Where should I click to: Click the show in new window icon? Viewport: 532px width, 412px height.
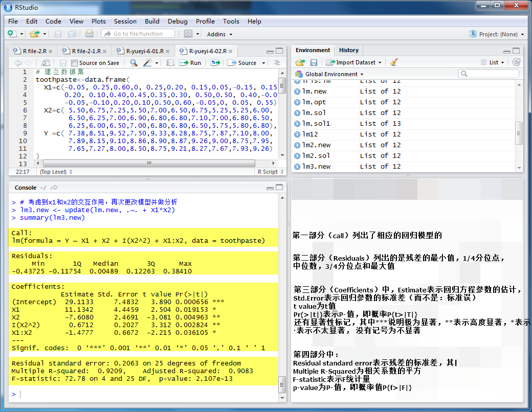click(46, 63)
